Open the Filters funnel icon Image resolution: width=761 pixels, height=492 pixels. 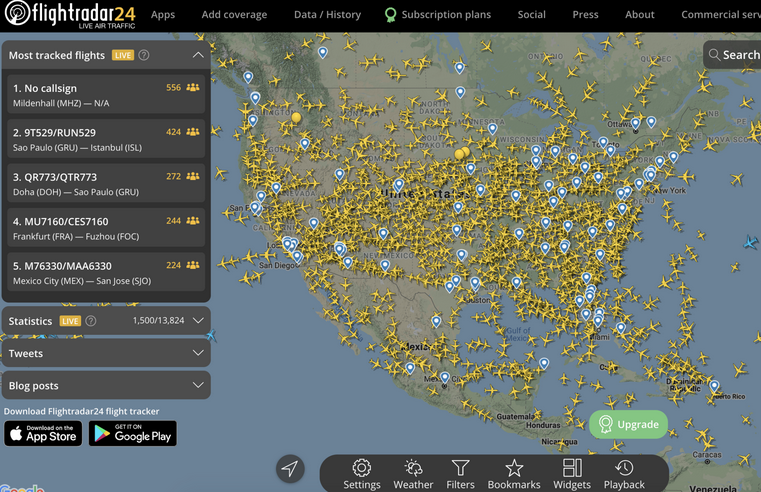click(460, 468)
